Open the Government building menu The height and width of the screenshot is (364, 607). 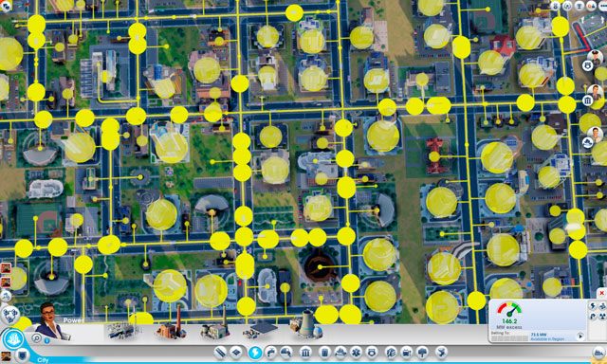pos(305,352)
